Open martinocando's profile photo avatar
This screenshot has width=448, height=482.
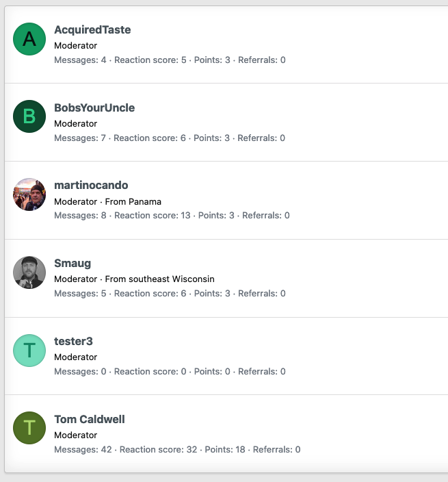click(29, 194)
